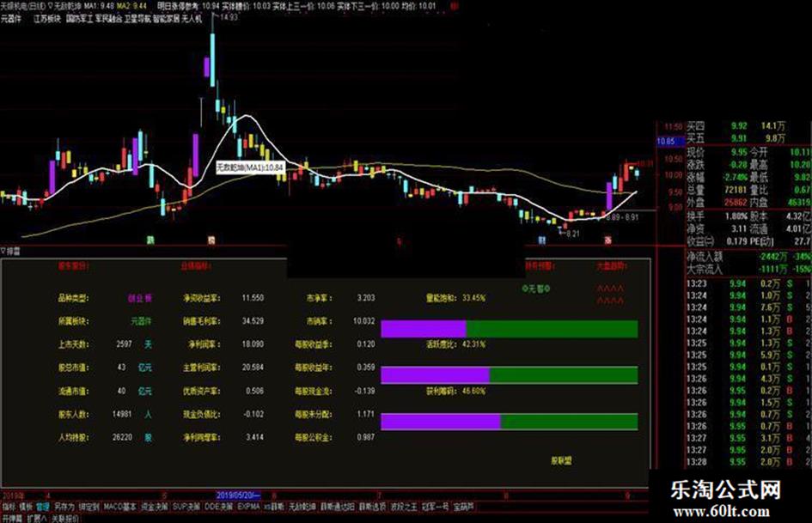Screen dimensions: 812x523
Task: Switch to the SUP决策 indicator tab
Action: click(x=186, y=507)
